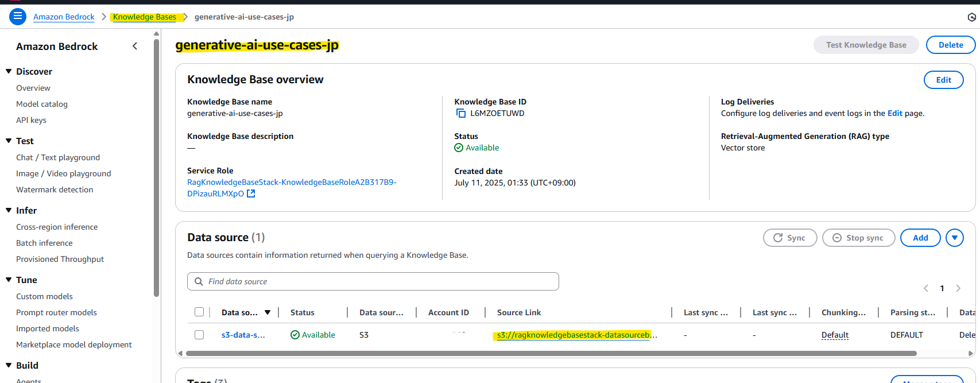Image resolution: width=980 pixels, height=383 pixels.
Task: Click the hexagon settings icon at top right
Action: click(x=971, y=17)
